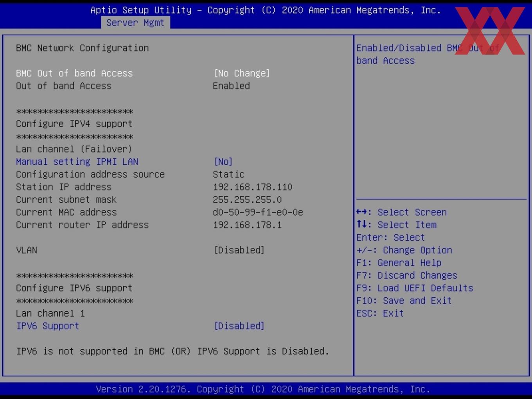Select the BMC Out of band Access label

pyautogui.click(x=74, y=73)
